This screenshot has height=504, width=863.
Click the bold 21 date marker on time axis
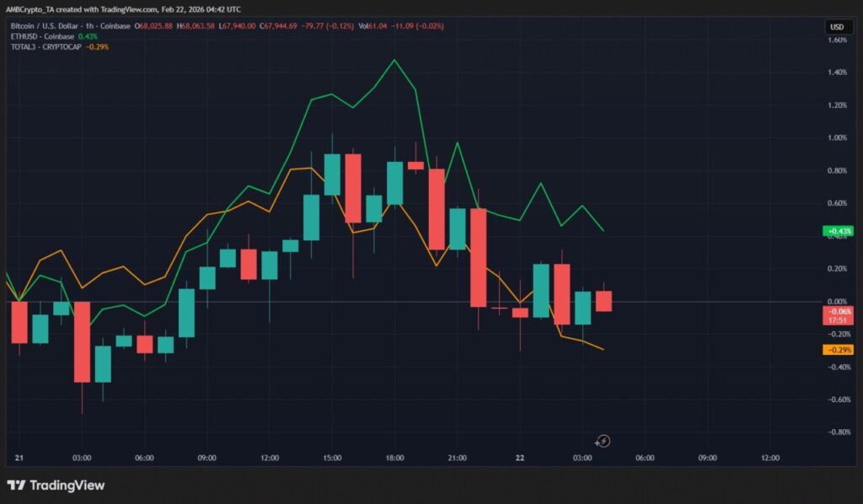19,458
